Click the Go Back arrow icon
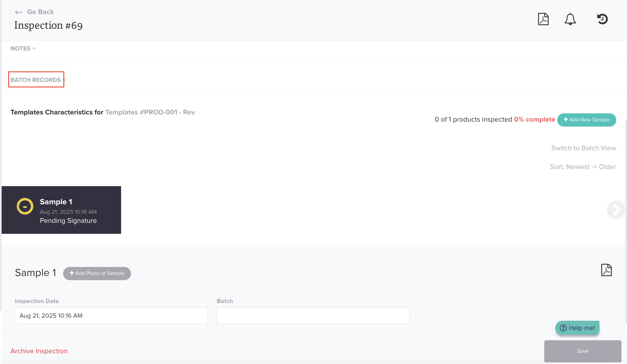 (19, 12)
